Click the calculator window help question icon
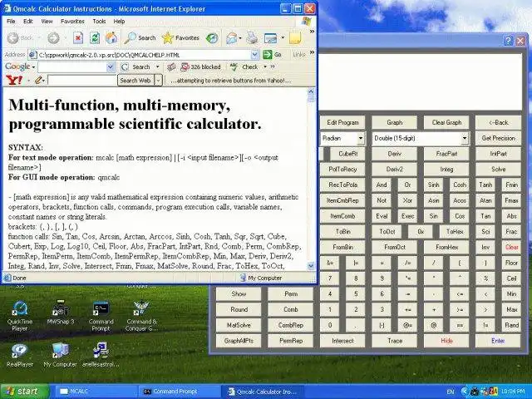The image size is (532, 399). [508, 41]
